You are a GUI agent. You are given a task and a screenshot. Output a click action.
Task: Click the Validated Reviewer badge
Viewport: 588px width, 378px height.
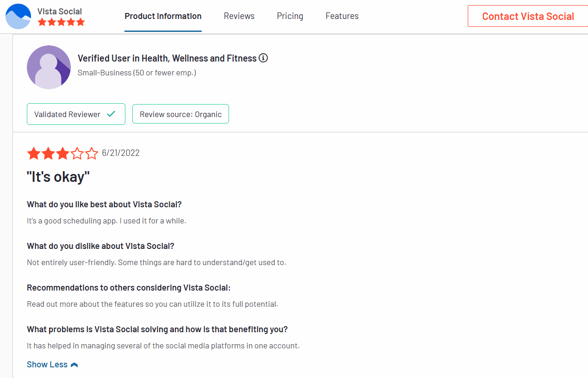[x=76, y=113]
